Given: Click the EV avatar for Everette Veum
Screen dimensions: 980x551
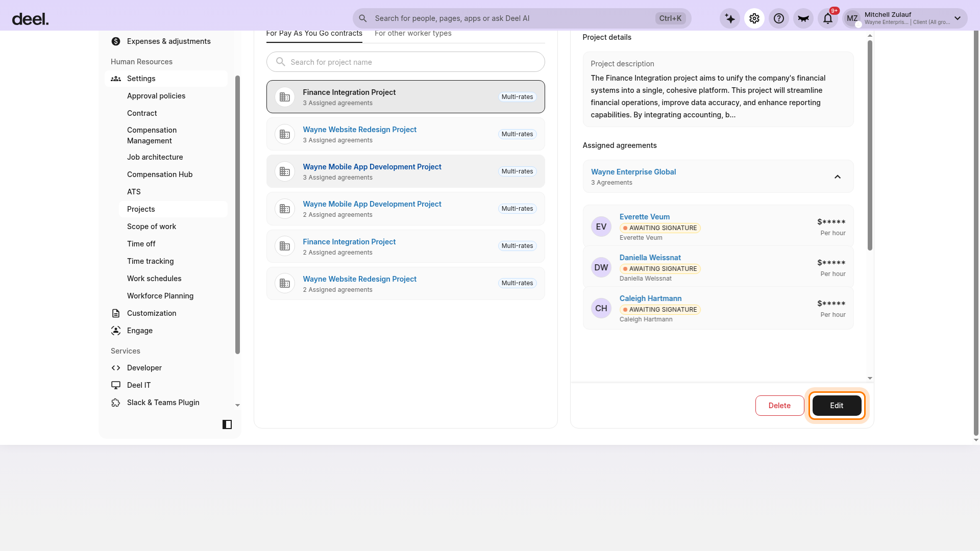Looking at the screenshot, I should tap(601, 227).
